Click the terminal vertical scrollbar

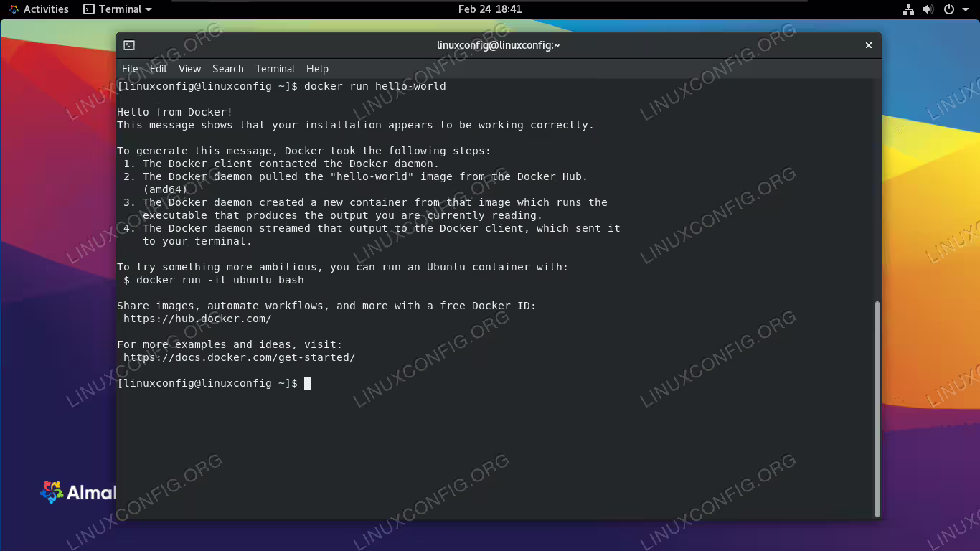tap(877, 409)
